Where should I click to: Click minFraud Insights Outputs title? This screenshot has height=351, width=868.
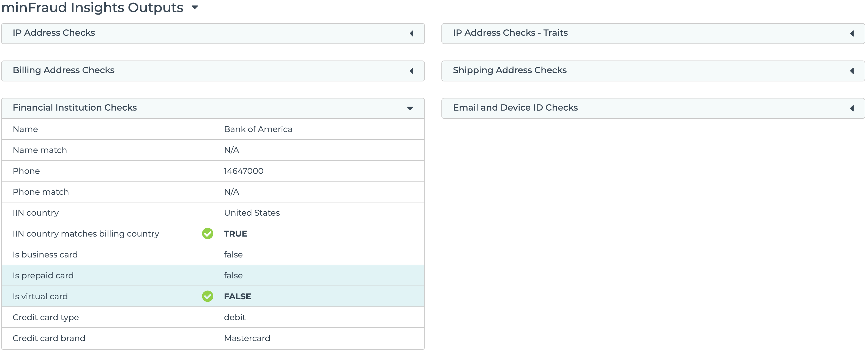tap(92, 7)
